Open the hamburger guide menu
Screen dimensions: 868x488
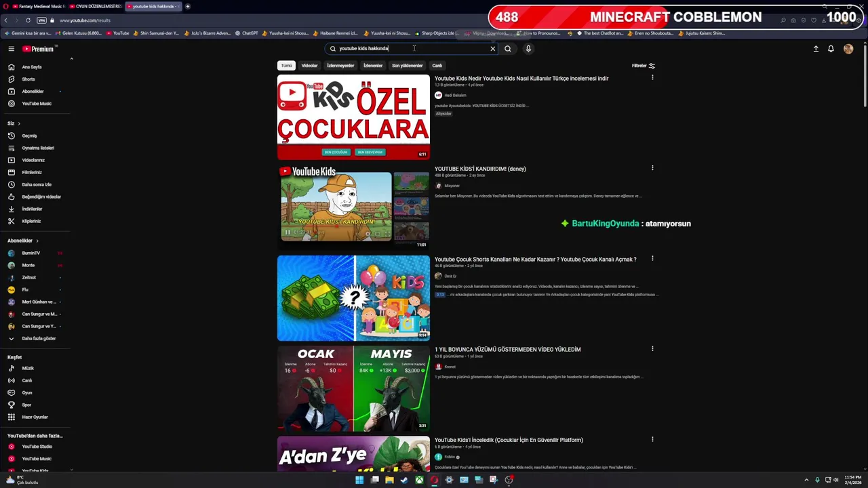coord(11,49)
